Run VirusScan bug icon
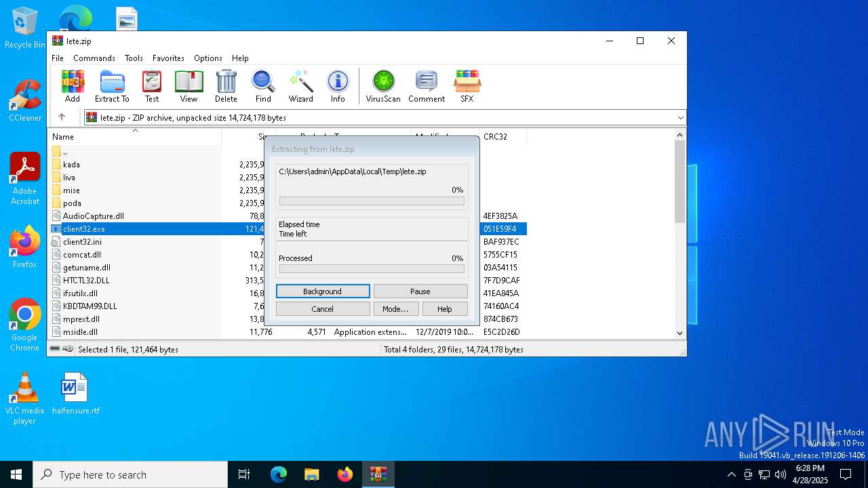Image resolution: width=868 pixels, height=488 pixels. pos(383,86)
